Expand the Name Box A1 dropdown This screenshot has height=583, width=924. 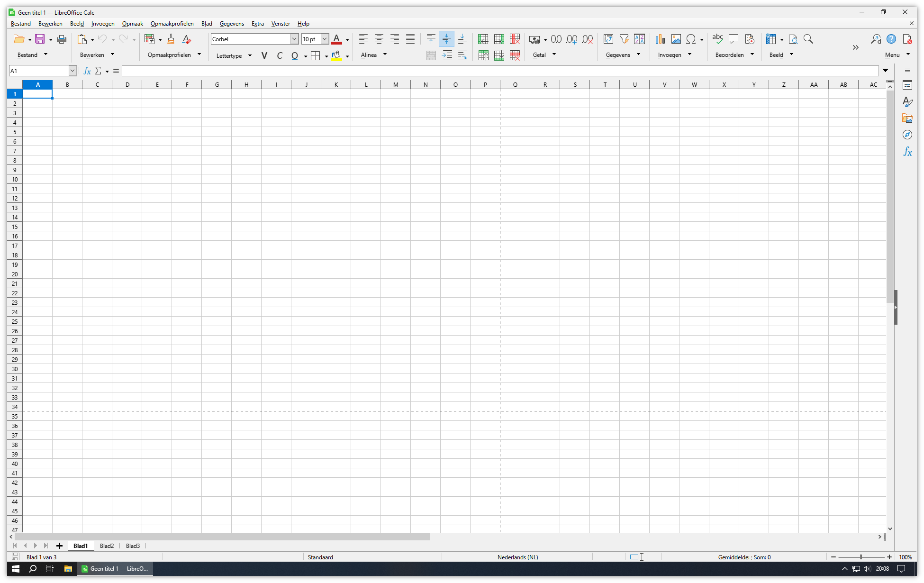click(x=72, y=71)
